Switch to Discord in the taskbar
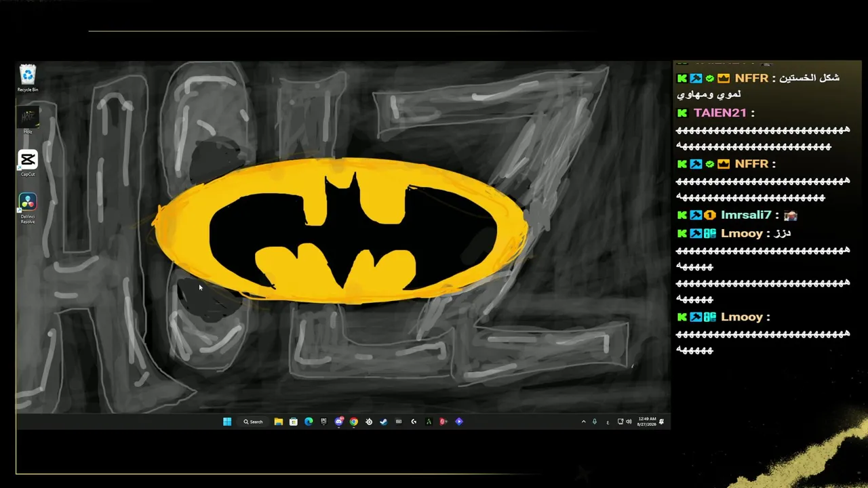 point(338,422)
